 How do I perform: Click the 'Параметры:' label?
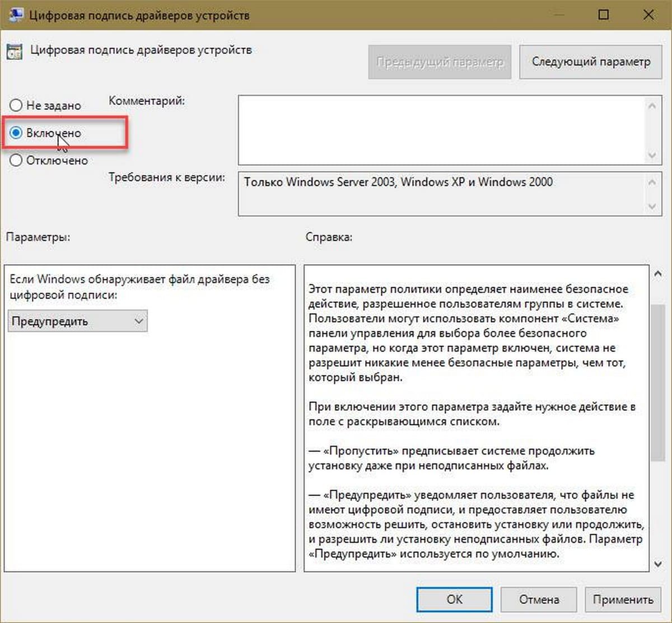tap(38, 237)
